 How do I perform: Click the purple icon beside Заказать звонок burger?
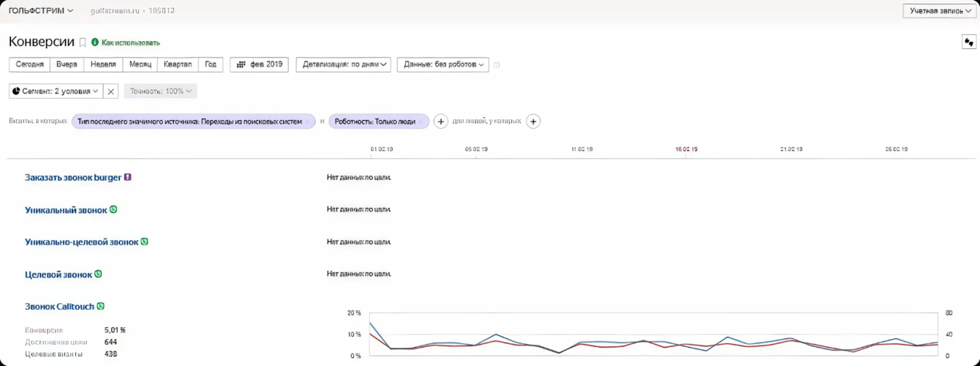coord(128,177)
